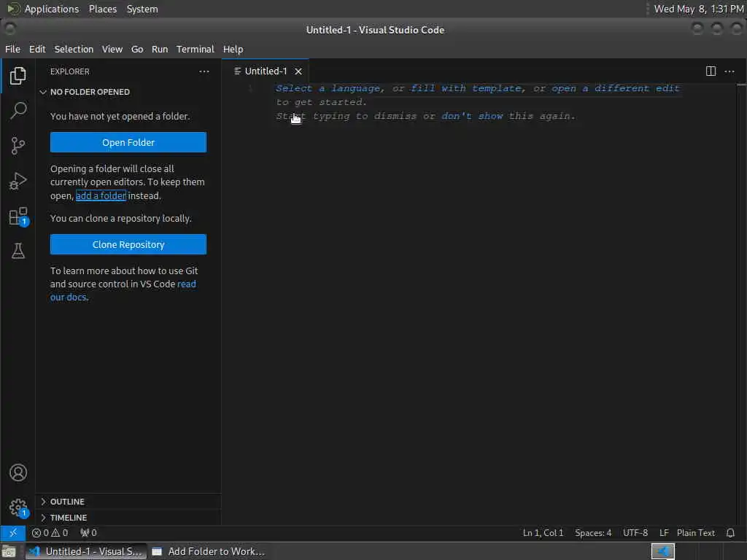Click 'open a different editor' link
Screen dimensions: 747x560
pyautogui.click(x=616, y=88)
